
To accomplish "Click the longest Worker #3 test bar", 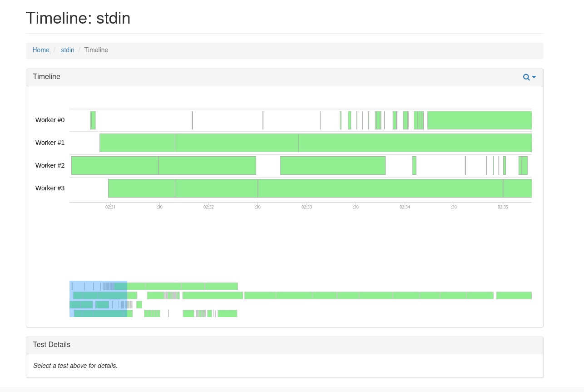I will (380, 188).
